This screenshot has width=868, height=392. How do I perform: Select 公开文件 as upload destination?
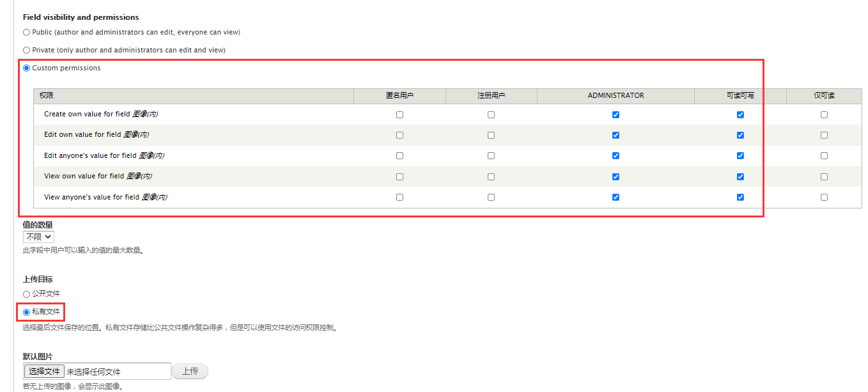point(26,294)
